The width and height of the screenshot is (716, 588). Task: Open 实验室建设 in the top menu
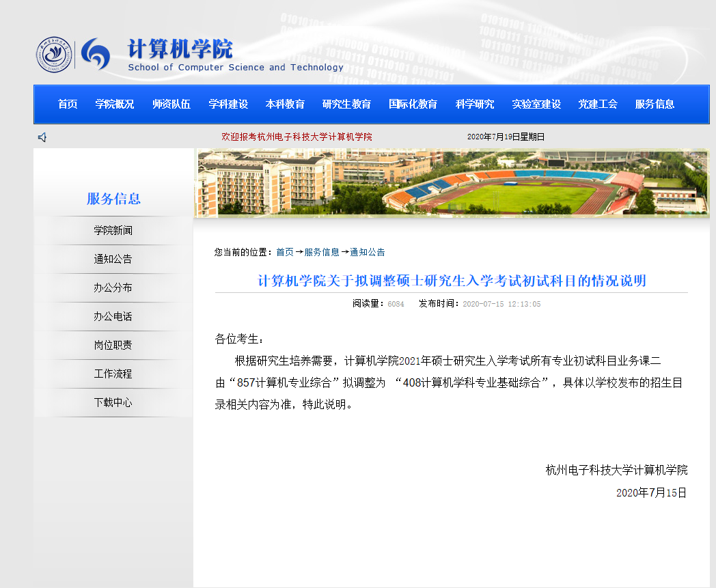[x=536, y=104]
